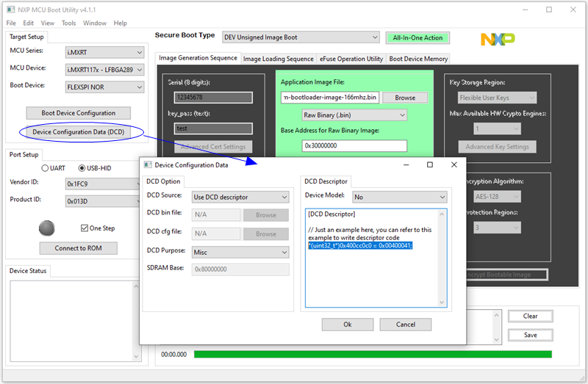Open the MCU Series dropdown
Image resolution: width=588 pixels, height=384 pixels.
click(x=104, y=52)
